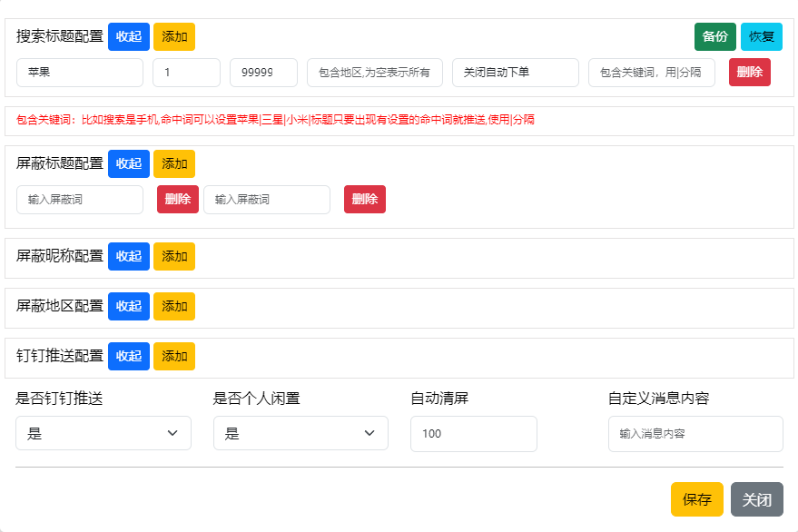Click the maximum price field showing 99999

(263, 73)
